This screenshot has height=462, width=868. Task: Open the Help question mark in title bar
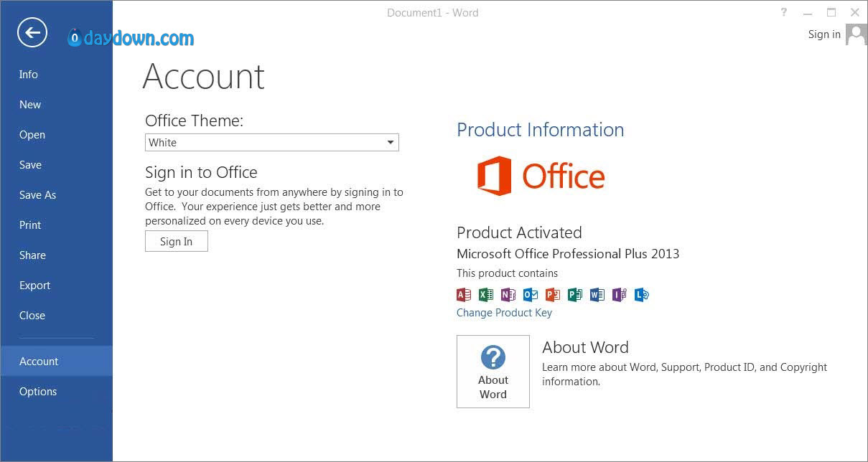(784, 12)
